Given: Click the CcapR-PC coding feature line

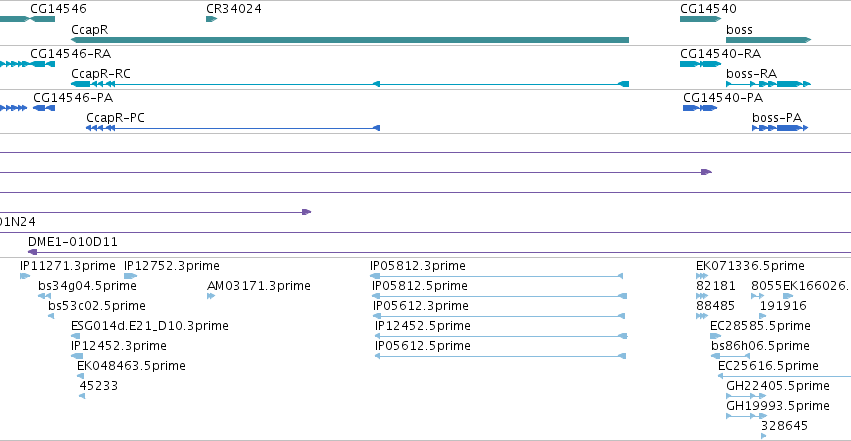Looking at the screenshot, I should click(233, 128).
